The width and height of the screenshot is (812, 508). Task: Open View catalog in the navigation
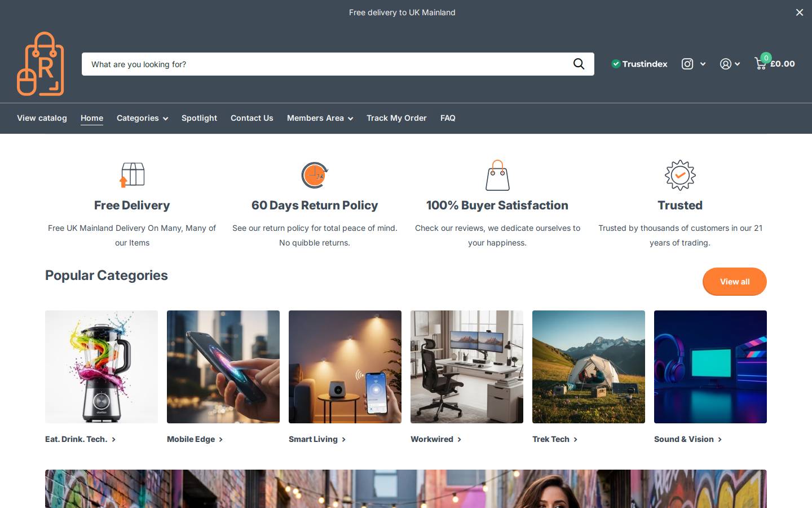click(x=42, y=118)
